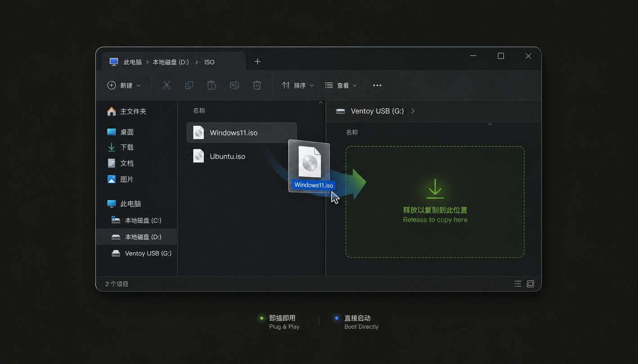
Task: Click the Rename icon in toolbar
Action: pos(234,85)
